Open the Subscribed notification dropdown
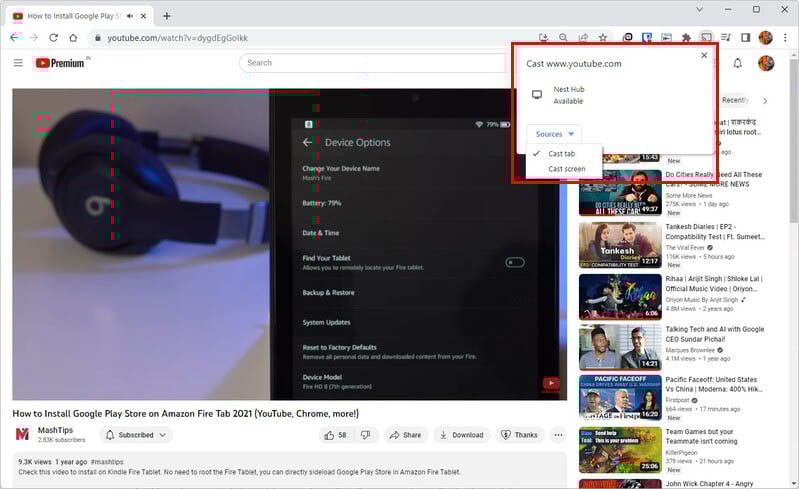This screenshot has height=489, width=799. [136, 435]
